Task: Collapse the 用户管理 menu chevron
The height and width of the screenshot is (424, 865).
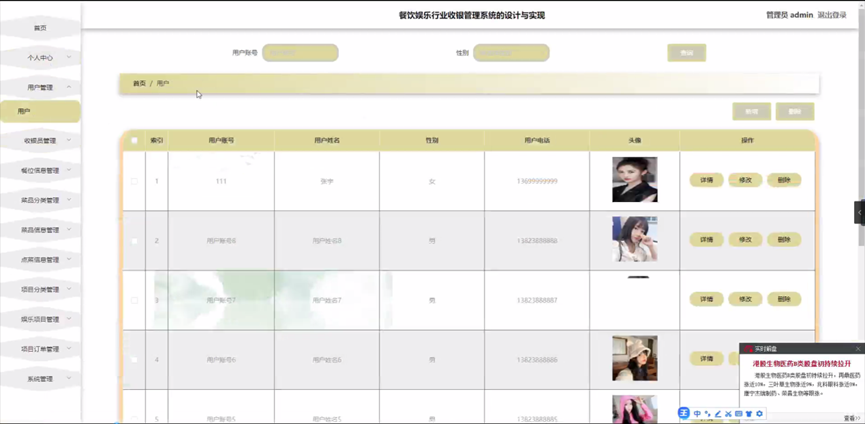Action: click(x=69, y=87)
